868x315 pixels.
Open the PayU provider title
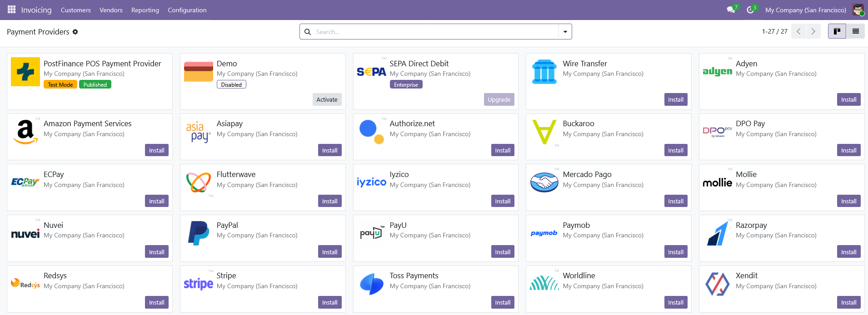pos(398,225)
